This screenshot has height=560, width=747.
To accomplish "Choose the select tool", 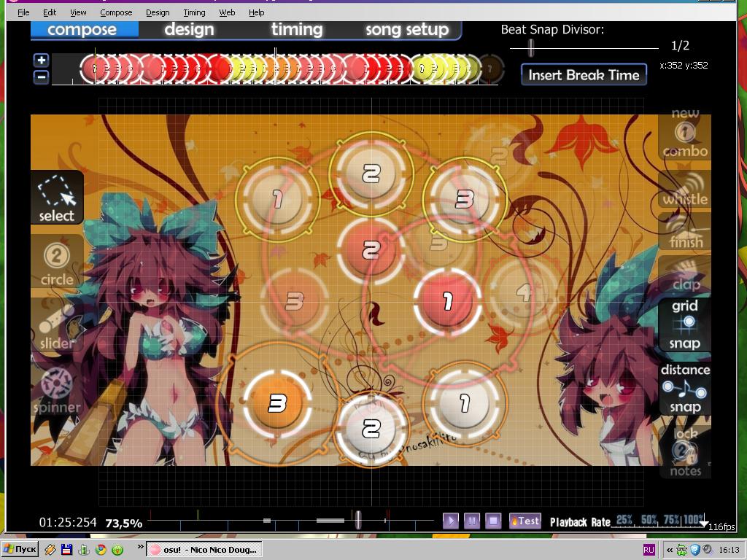I will pyautogui.click(x=57, y=198).
